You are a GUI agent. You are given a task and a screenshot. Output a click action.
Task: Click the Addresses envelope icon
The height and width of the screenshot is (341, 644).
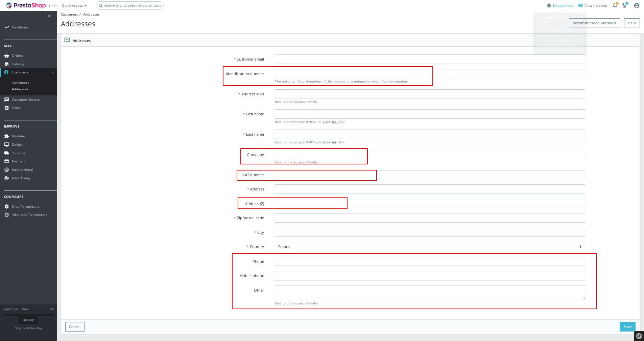coord(67,40)
